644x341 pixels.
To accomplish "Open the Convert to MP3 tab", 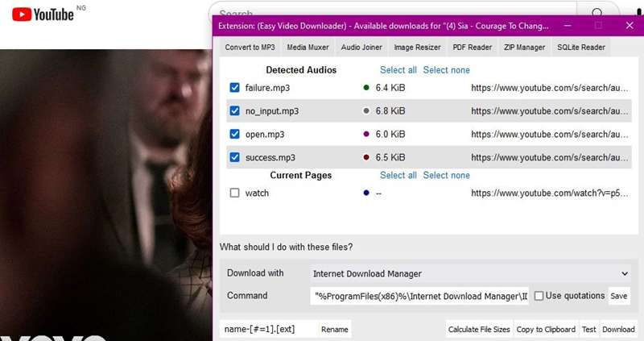I will coord(250,48).
